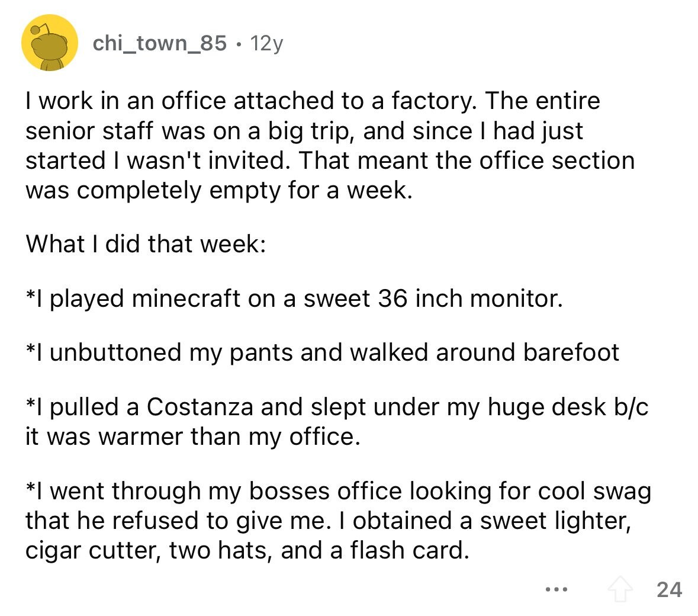Screen dimensions: 698x616
Task: Click the 'What I did that week:' line
Action: 146,243
